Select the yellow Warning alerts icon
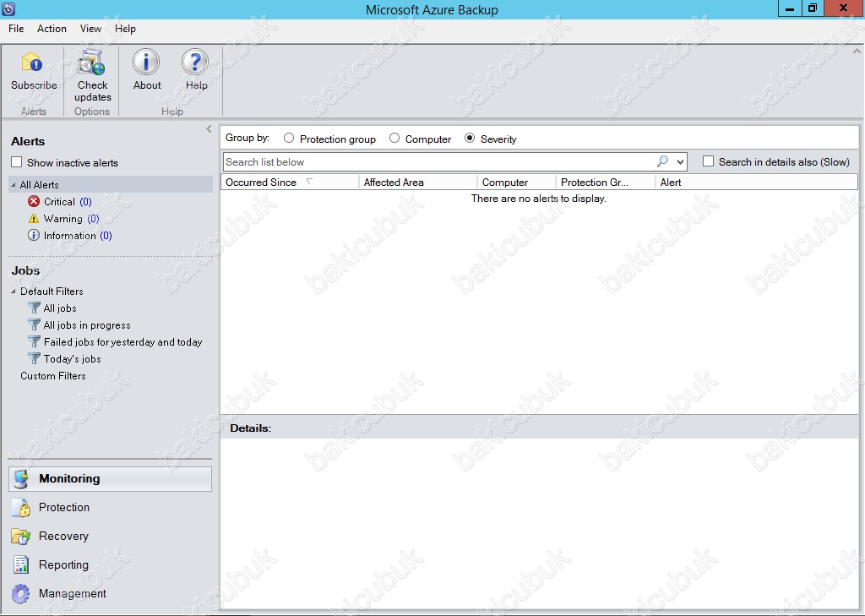Viewport: 865px width, 616px height. coord(34,219)
